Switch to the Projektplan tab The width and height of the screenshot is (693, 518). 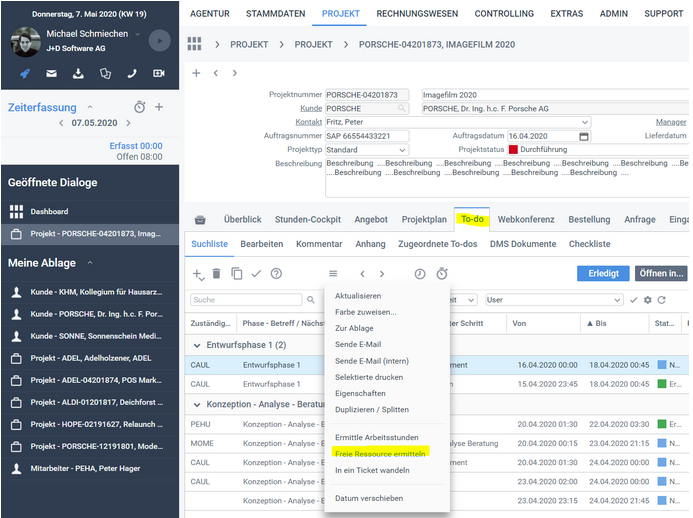coord(424,219)
